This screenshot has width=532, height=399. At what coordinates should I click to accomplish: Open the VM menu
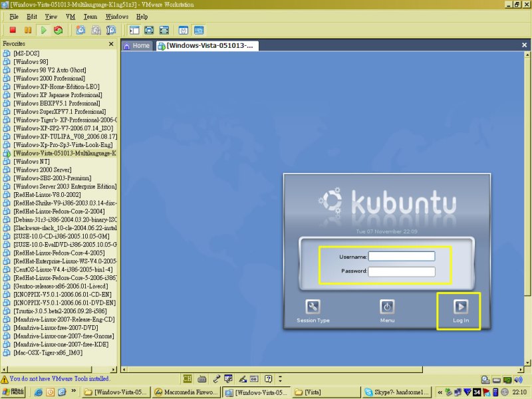70,17
